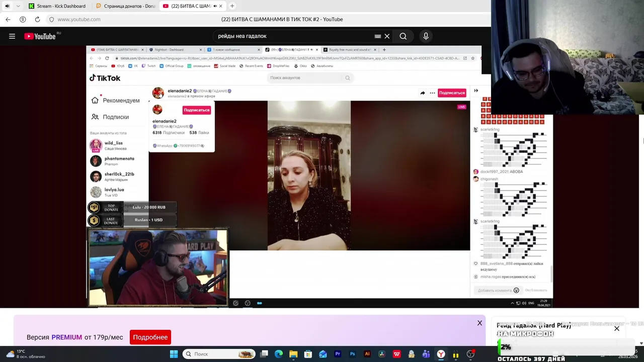Expand the tab list dropdown arrow
This screenshot has height=362, width=644.
(18, 6)
